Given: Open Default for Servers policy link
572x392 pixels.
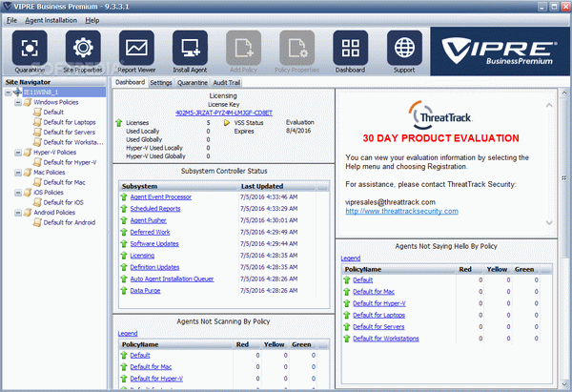Looking at the screenshot, I should point(378,327).
